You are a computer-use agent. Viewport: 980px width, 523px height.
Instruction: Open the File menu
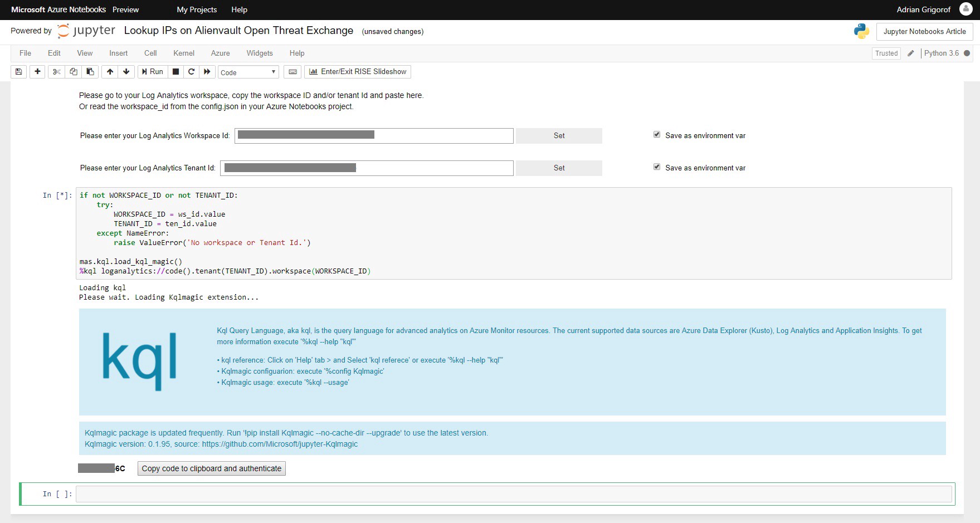25,53
